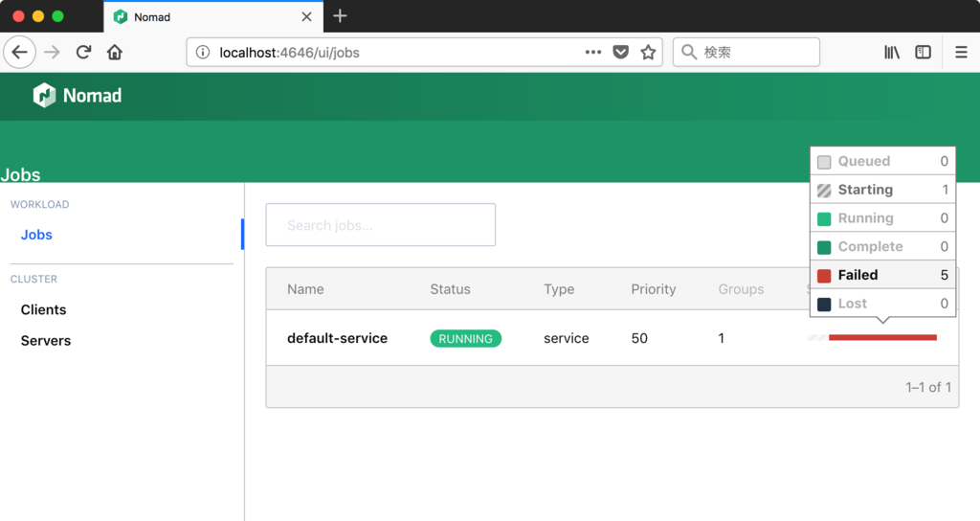980x521 pixels.
Task: Open Clients in the cluster sidebar
Action: [x=43, y=309]
